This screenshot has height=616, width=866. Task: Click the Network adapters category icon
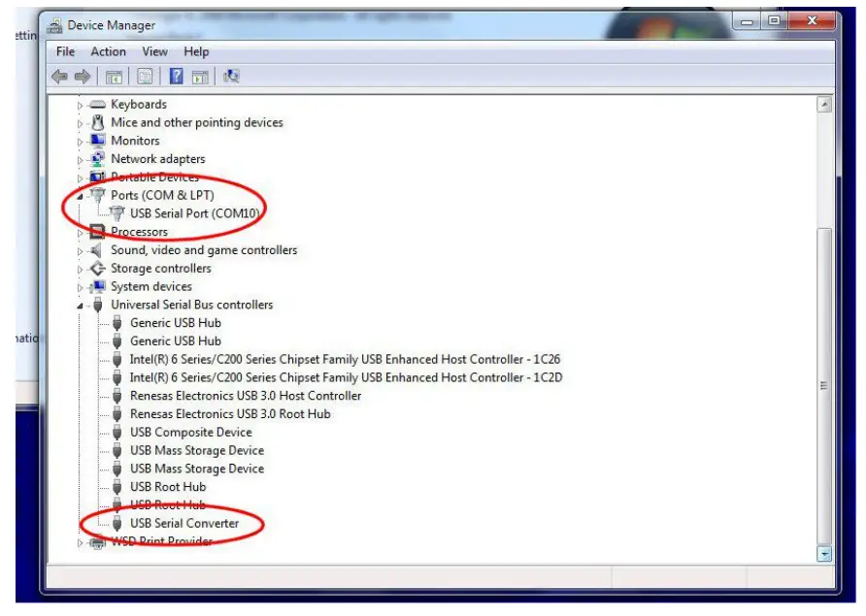coord(98,159)
